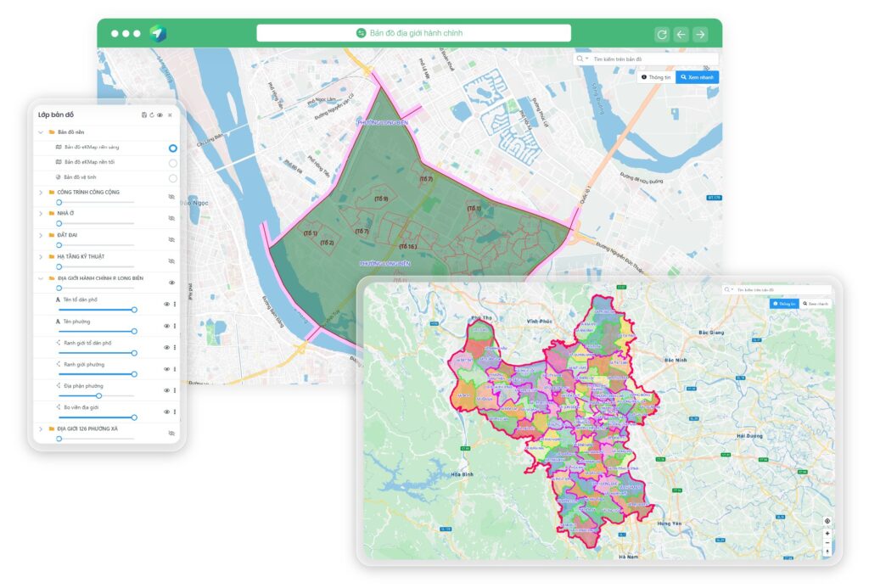The image size is (869, 588).
Task: Go forward using the right arrow icon
Action: [x=700, y=34]
